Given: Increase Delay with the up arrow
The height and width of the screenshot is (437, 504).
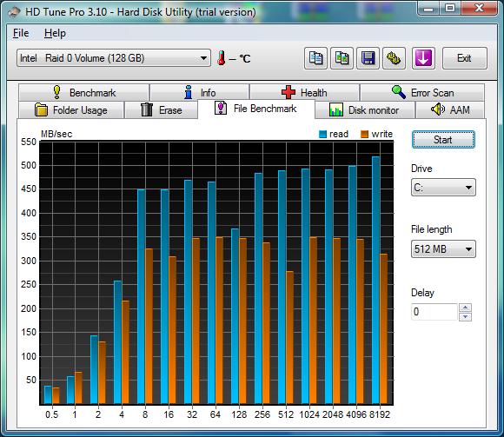Looking at the screenshot, I should coord(465,308).
